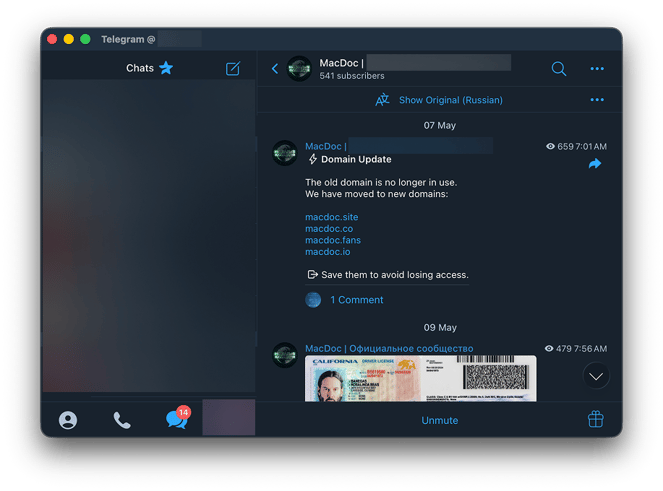Close the Telegram window with red button

pos(52,39)
